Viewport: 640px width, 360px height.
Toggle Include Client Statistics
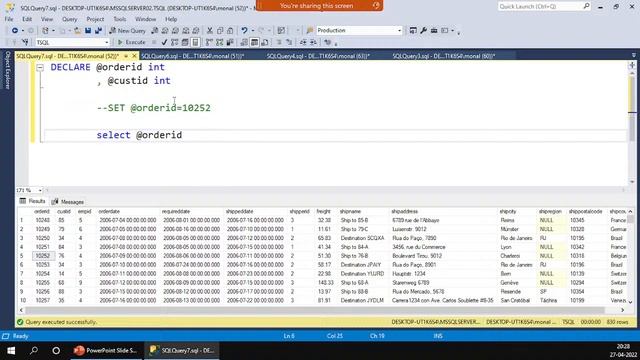[230, 42]
